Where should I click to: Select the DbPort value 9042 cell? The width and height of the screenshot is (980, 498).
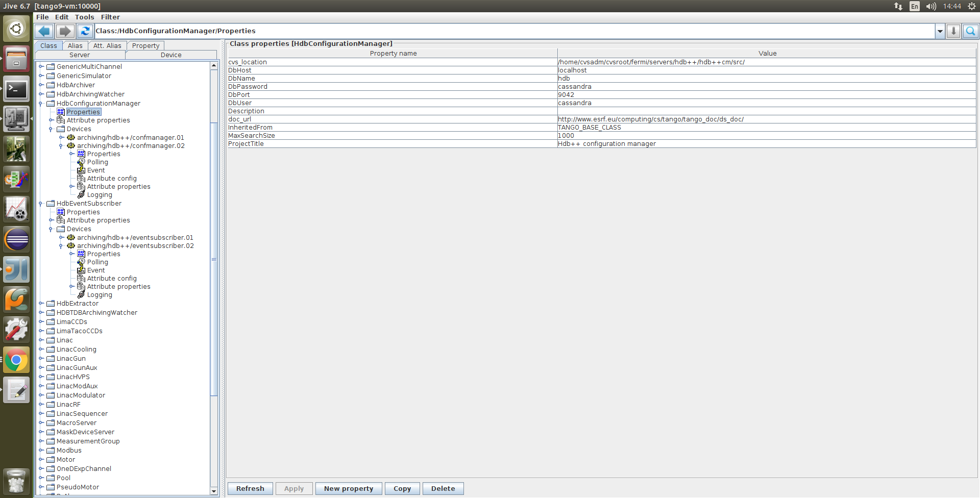pos(767,95)
